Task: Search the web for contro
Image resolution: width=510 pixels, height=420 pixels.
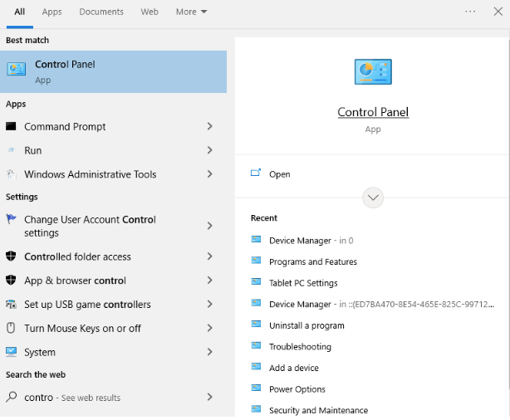Action: 113,398
